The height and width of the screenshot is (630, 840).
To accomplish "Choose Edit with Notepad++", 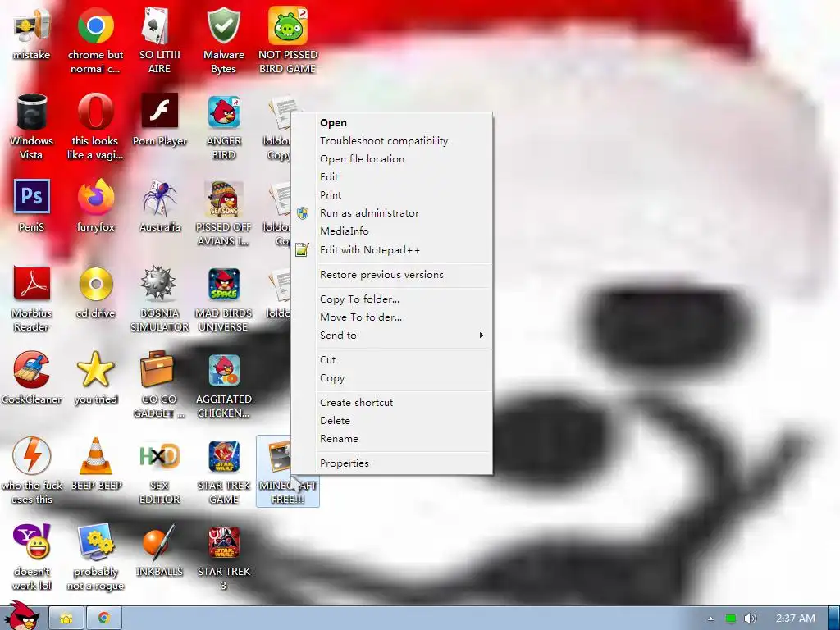I will click(x=392, y=249).
